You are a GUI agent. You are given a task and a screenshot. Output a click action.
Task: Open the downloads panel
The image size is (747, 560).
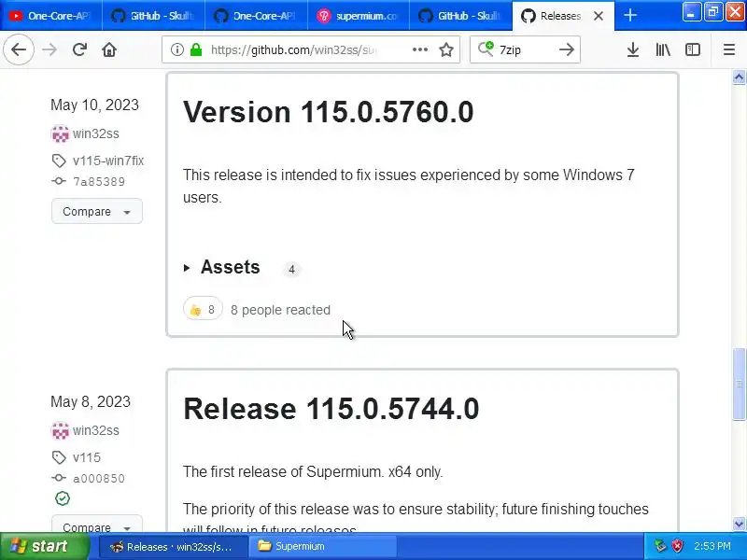(x=633, y=49)
